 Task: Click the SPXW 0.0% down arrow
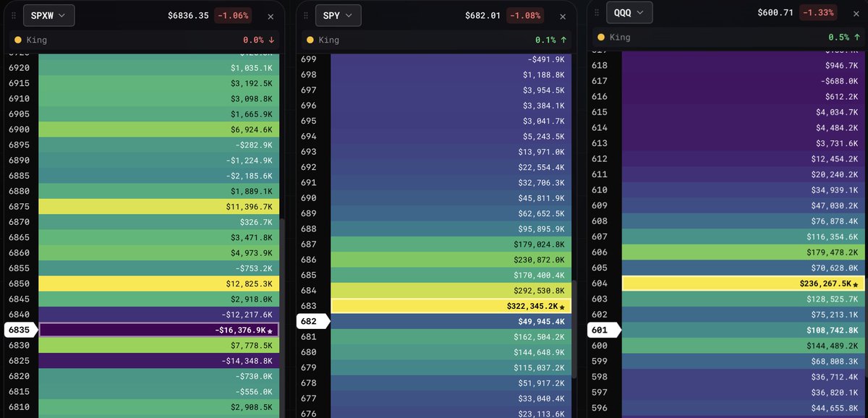click(271, 40)
